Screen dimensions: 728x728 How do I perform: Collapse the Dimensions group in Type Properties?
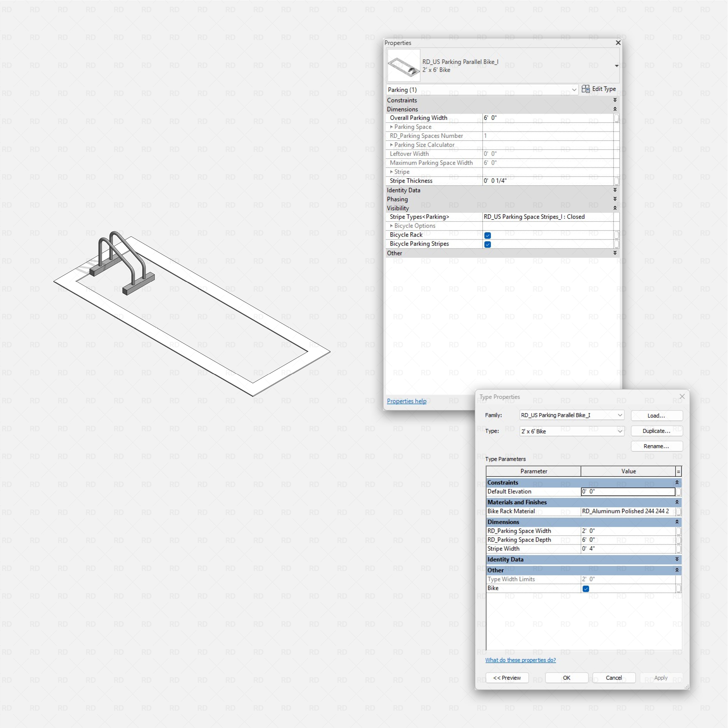coord(677,522)
